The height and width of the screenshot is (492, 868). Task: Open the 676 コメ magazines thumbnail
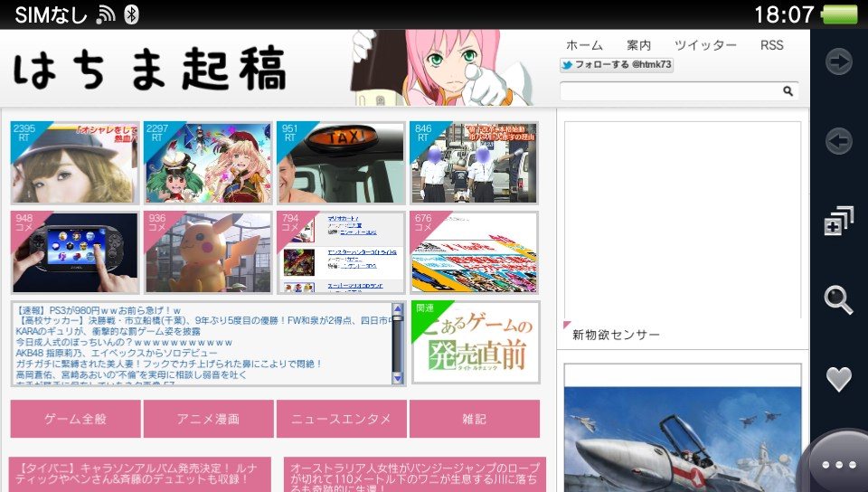click(475, 252)
